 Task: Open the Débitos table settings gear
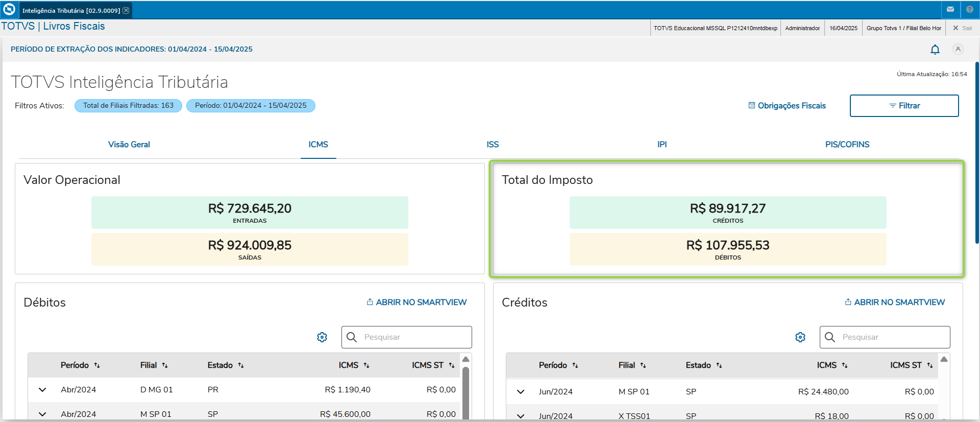pyautogui.click(x=322, y=337)
